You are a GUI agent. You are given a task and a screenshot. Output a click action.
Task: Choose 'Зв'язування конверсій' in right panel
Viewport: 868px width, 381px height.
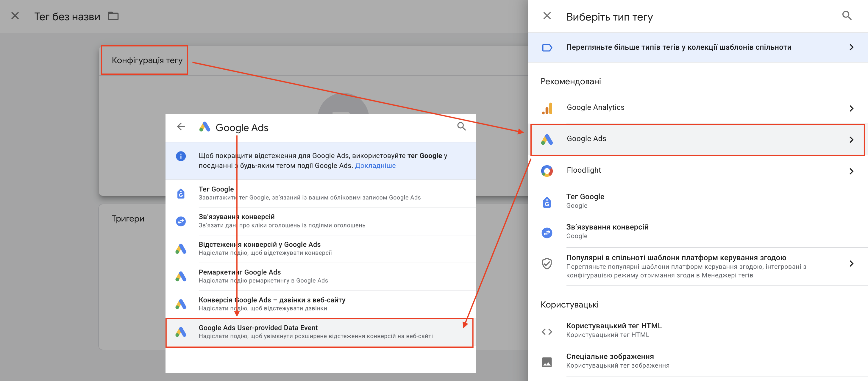tap(697, 232)
